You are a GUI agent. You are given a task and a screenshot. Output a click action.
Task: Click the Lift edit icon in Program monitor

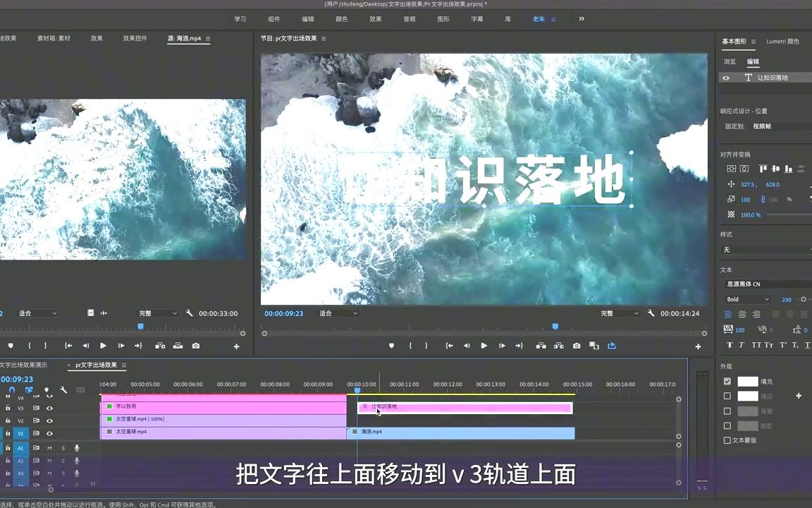pos(541,346)
